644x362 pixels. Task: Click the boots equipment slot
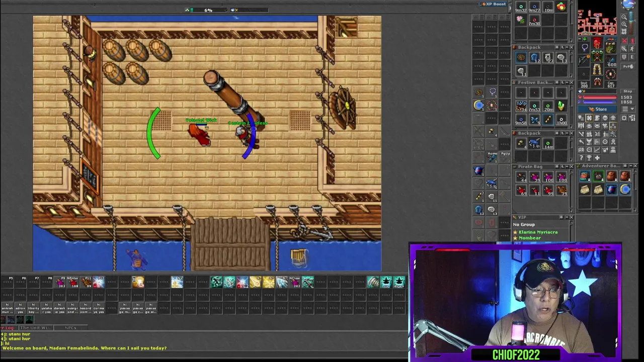point(597,81)
